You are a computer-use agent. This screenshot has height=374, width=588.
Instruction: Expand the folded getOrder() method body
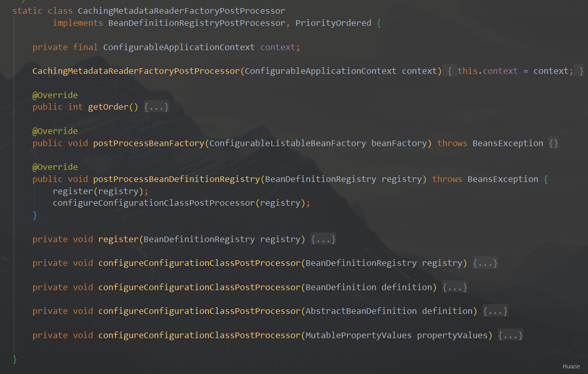(156, 107)
